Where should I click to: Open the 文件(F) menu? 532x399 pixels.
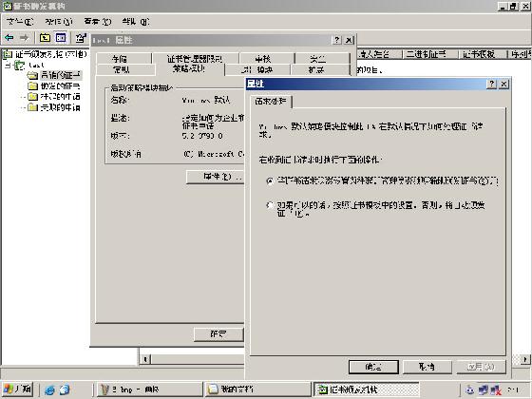[20, 22]
